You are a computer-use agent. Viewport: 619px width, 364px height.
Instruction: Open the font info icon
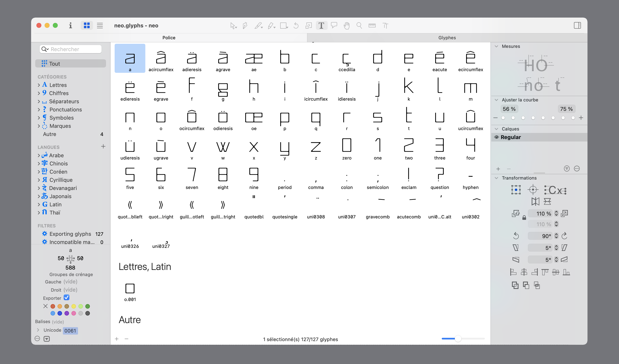click(x=70, y=26)
